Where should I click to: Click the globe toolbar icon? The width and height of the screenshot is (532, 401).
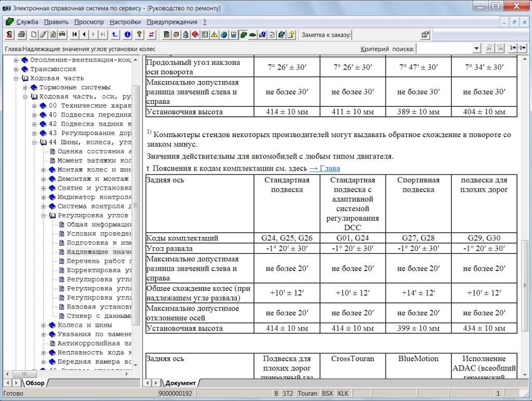point(224,35)
